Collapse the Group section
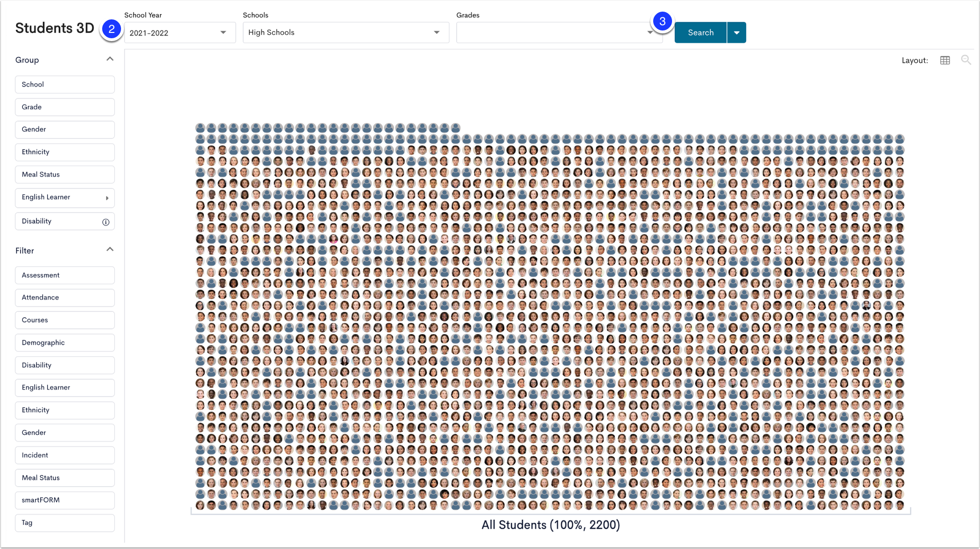980x549 pixels. tap(110, 59)
